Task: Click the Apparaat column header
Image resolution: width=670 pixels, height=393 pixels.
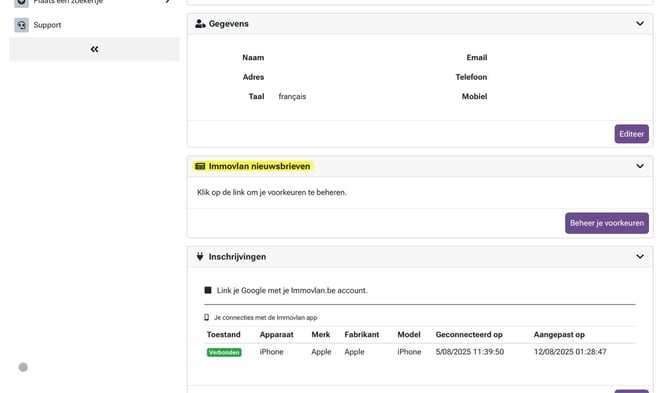Action: (x=276, y=334)
